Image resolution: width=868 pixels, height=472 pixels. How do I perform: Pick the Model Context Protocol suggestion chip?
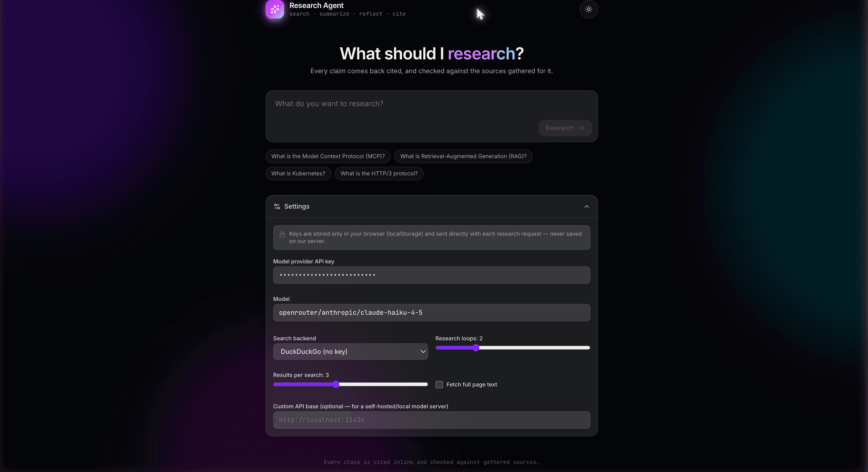(328, 156)
